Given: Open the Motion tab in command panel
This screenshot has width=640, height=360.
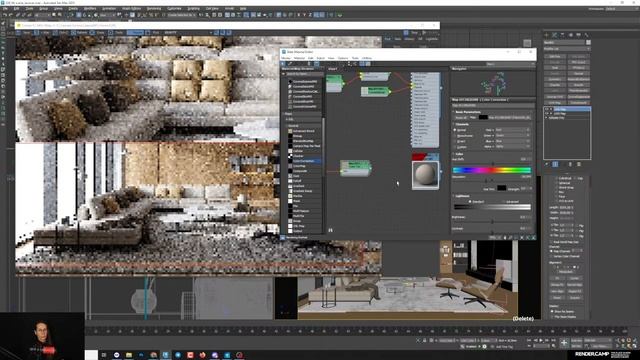Looking at the screenshot, I should [571, 35].
